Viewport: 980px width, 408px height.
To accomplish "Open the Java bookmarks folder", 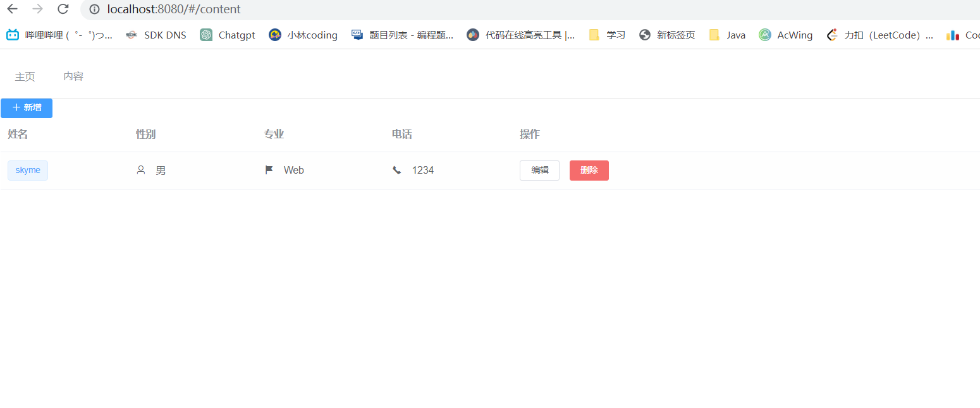I will pos(727,35).
